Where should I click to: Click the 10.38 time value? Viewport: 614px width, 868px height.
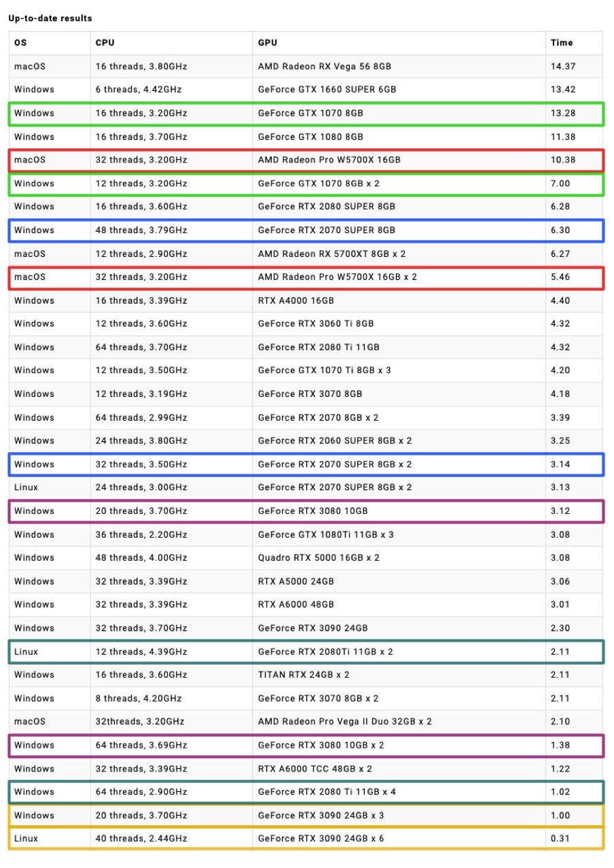pos(563,160)
